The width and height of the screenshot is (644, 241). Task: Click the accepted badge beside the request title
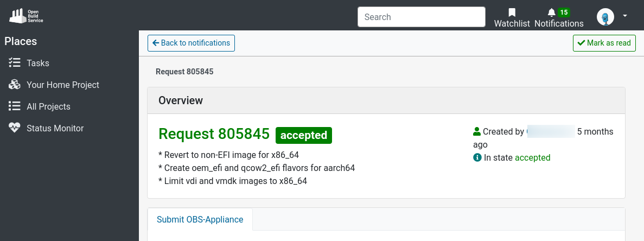coord(303,135)
